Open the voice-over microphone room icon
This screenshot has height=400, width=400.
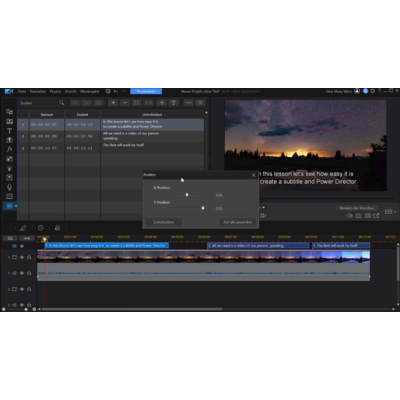point(9,187)
